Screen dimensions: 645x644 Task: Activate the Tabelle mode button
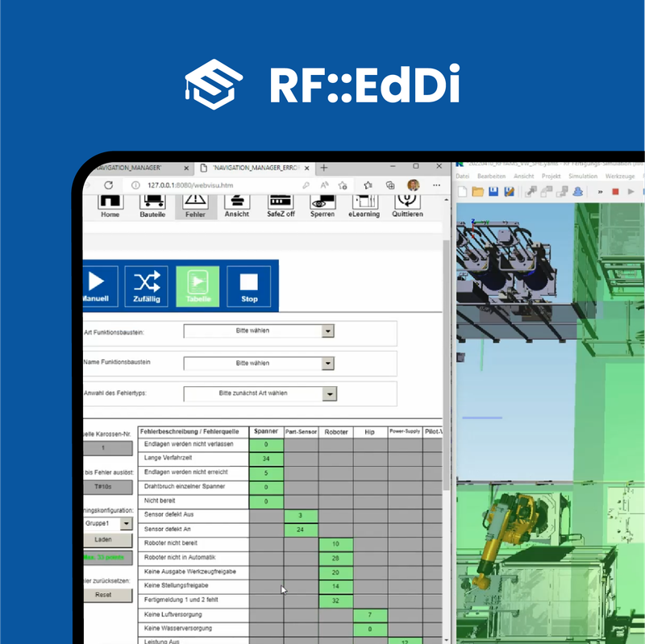point(198,286)
